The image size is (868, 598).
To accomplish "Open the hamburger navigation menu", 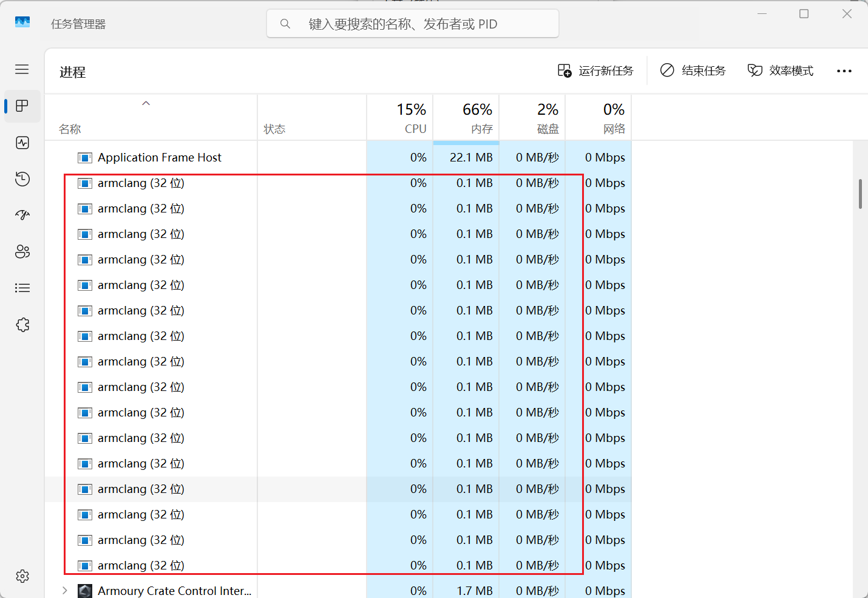I will [x=22, y=69].
